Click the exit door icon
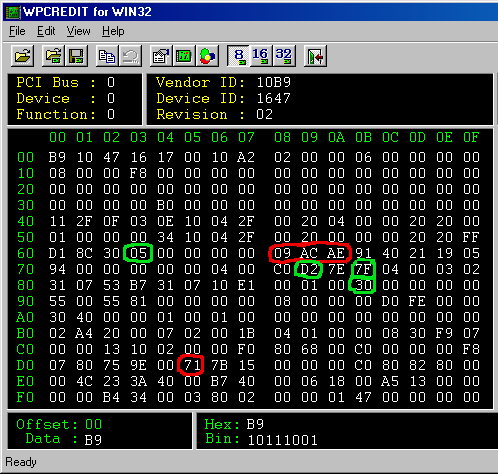498x474 pixels. coord(315,56)
